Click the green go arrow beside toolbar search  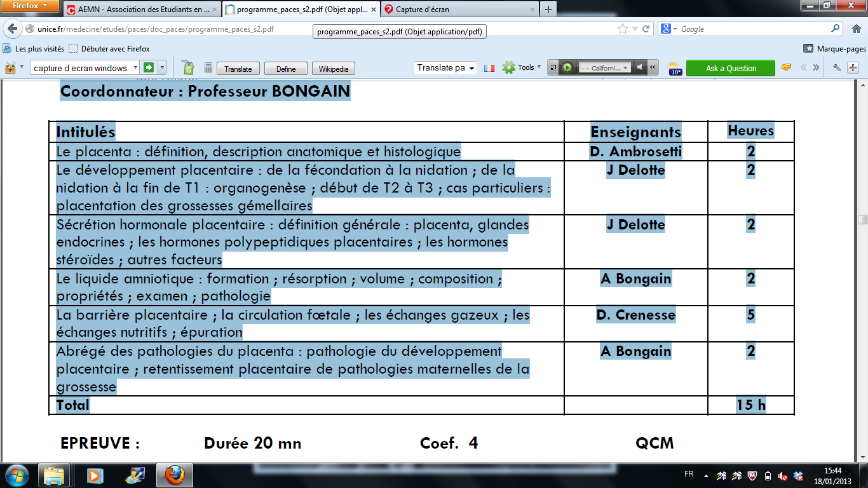coord(149,68)
